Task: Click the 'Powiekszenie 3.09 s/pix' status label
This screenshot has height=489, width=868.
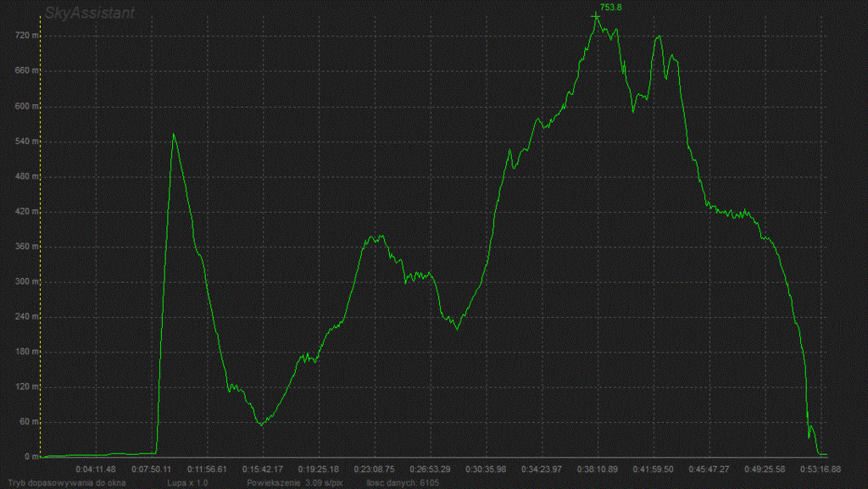Action: point(294,482)
